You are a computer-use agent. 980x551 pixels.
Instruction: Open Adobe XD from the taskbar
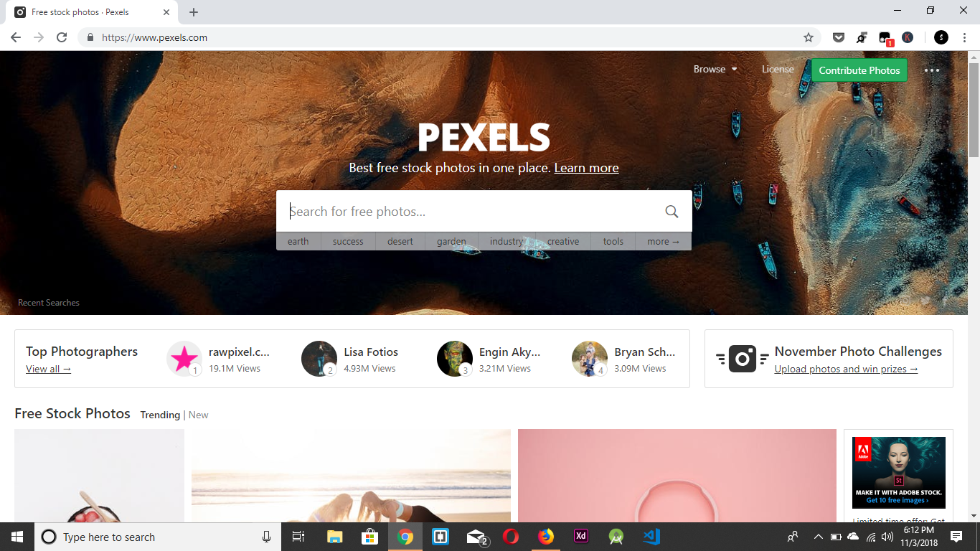581,537
